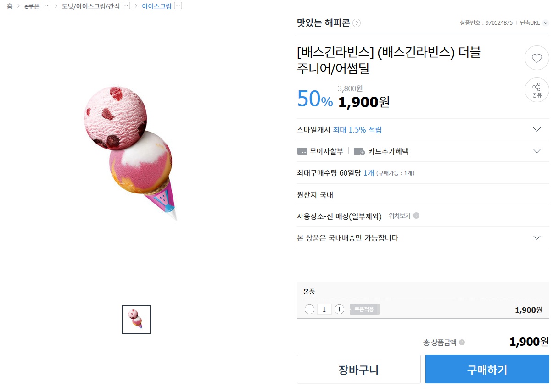The image size is (553, 392).
Task: Click the quantity input field
Action: pos(324,309)
